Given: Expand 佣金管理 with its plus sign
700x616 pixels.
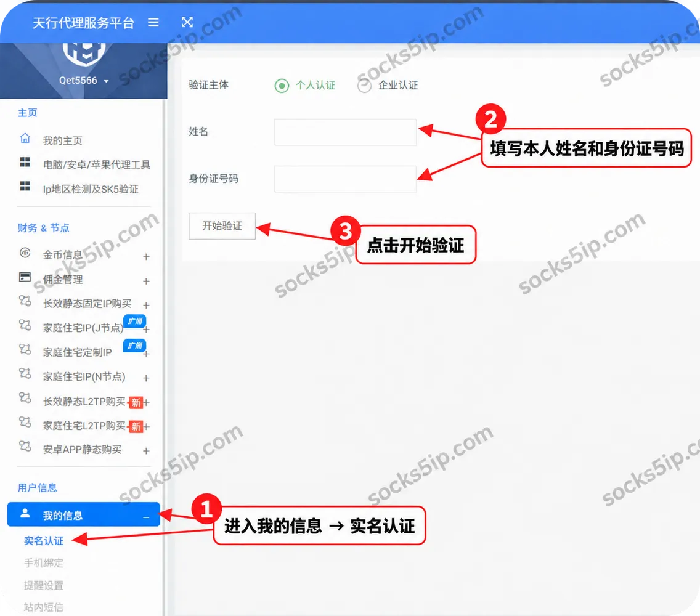Looking at the screenshot, I should [x=146, y=281].
